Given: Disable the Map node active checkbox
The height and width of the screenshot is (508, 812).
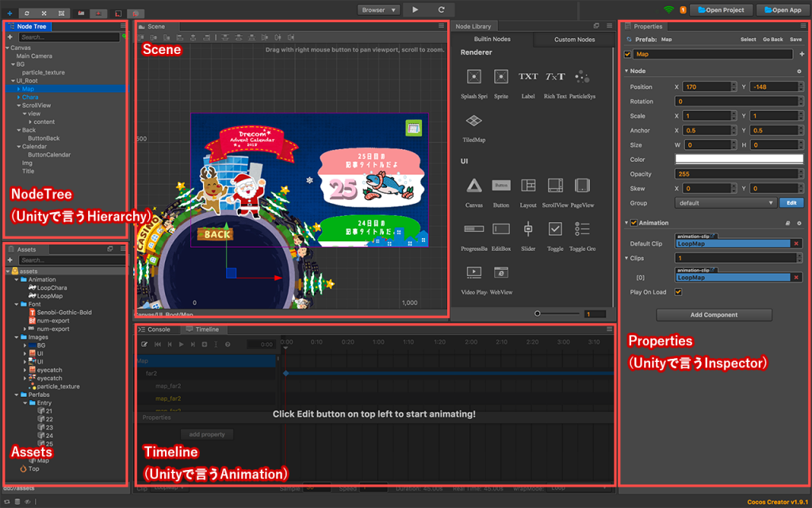Looking at the screenshot, I should 629,55.
